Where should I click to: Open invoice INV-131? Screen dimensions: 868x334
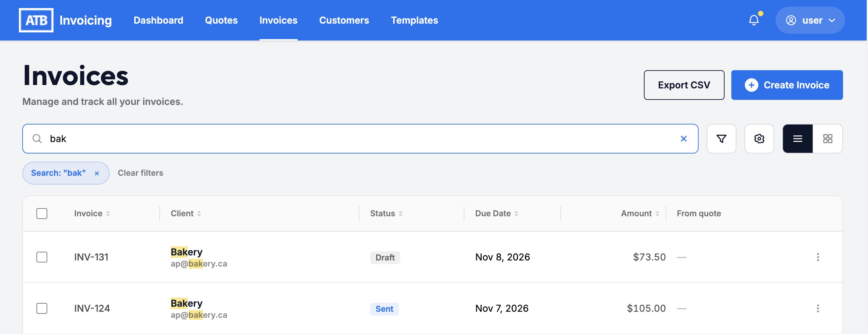pyautogui.click(x=91, y=257)
